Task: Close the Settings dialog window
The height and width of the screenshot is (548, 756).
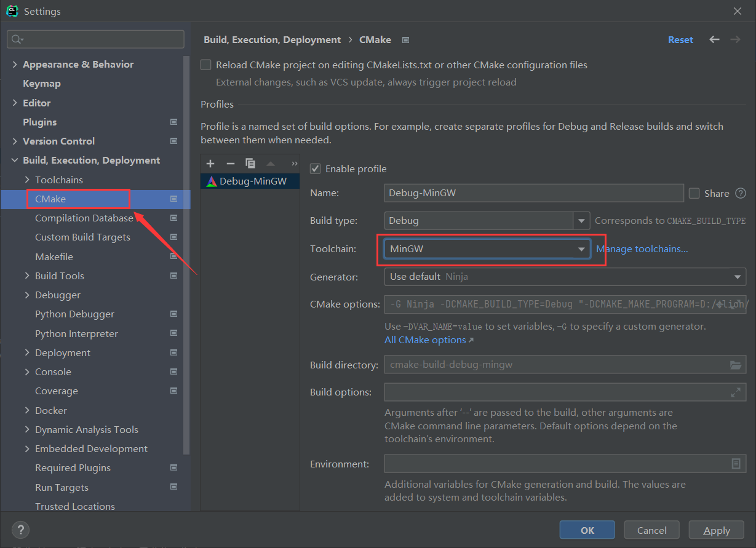Action: 738,11
